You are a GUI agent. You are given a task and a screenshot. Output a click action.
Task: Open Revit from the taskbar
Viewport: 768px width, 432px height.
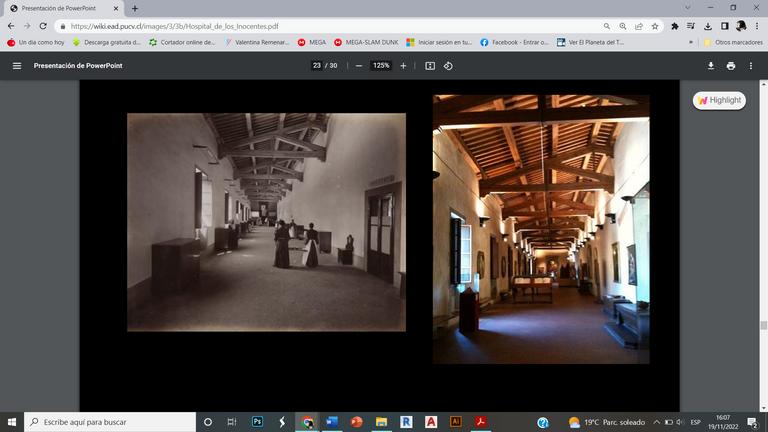(x=406, y=422)
